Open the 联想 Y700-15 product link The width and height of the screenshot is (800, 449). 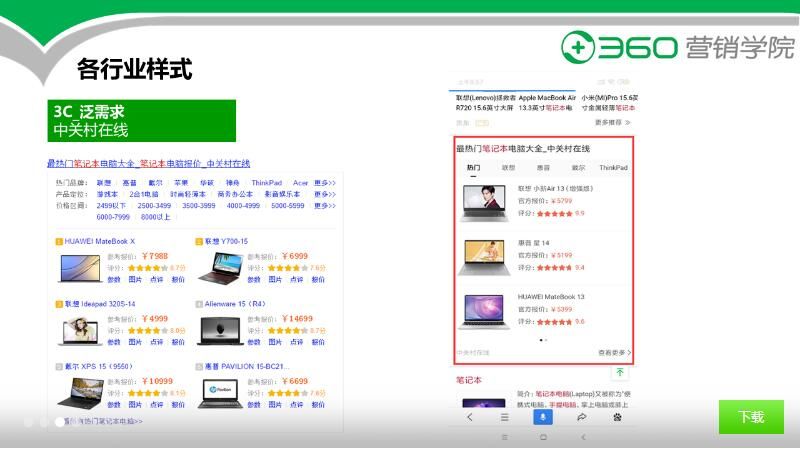pyautogui.click(x=226, y=241)
